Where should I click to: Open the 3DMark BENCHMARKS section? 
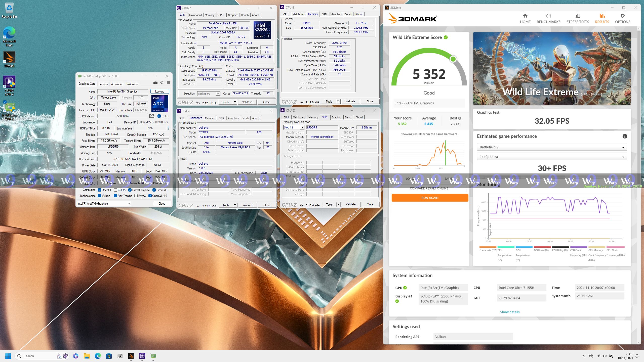click(x=548, y=19)
